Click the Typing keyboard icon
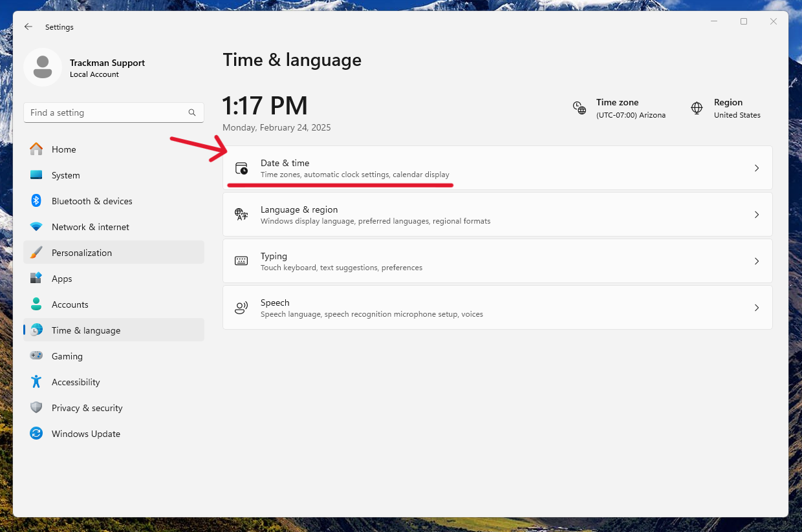The width and height of the screenshot is (802, 532). click(241, 261)
